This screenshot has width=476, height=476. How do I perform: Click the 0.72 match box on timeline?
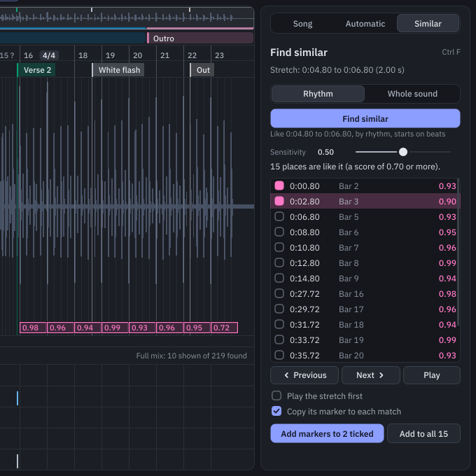pyautogui.click(x=224, y=328)
